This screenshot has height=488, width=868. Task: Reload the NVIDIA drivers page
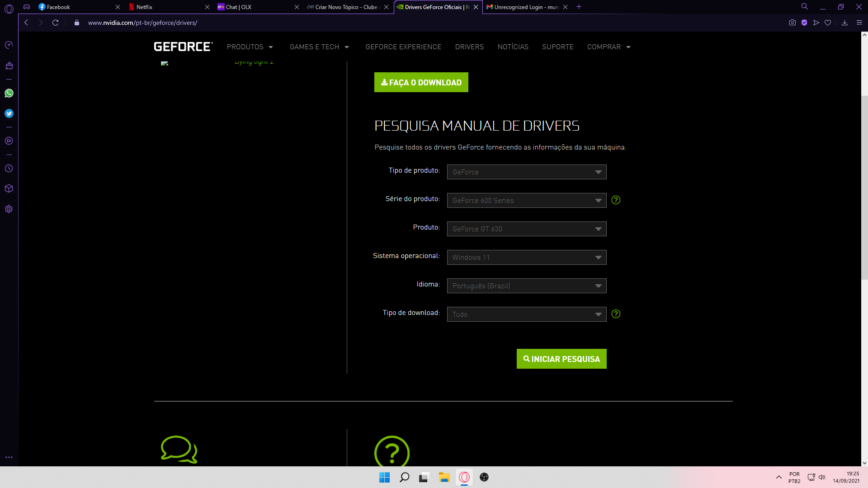pos(55,23)
